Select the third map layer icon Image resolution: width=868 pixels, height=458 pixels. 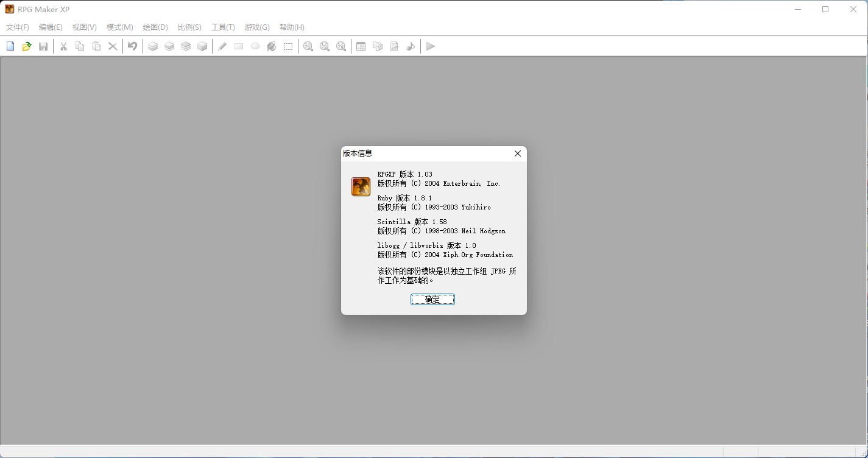point(186,46)
